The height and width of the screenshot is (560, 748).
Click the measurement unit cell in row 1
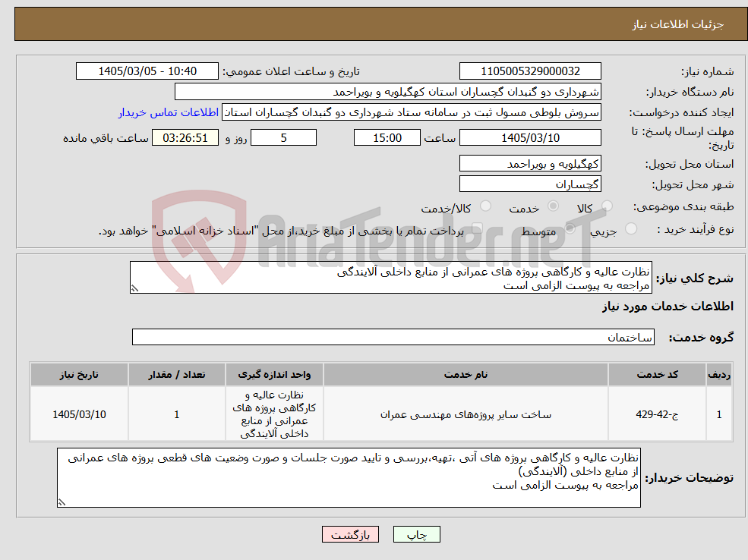pyautogui.click(x=274, y=414)
